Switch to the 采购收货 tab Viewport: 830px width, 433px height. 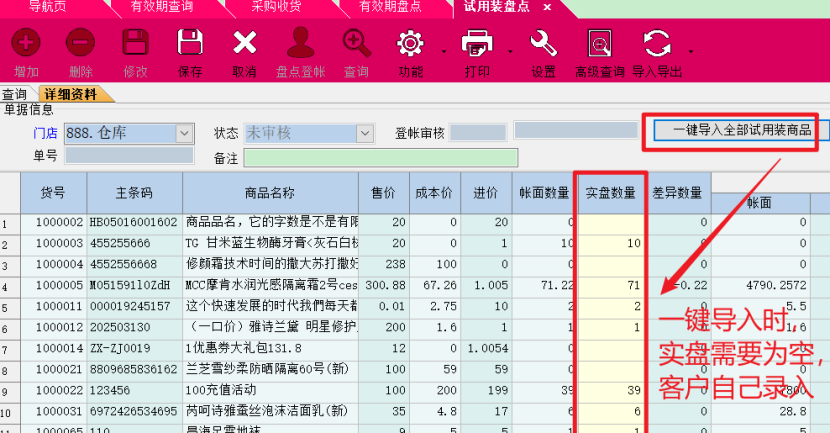coord(276,7)
